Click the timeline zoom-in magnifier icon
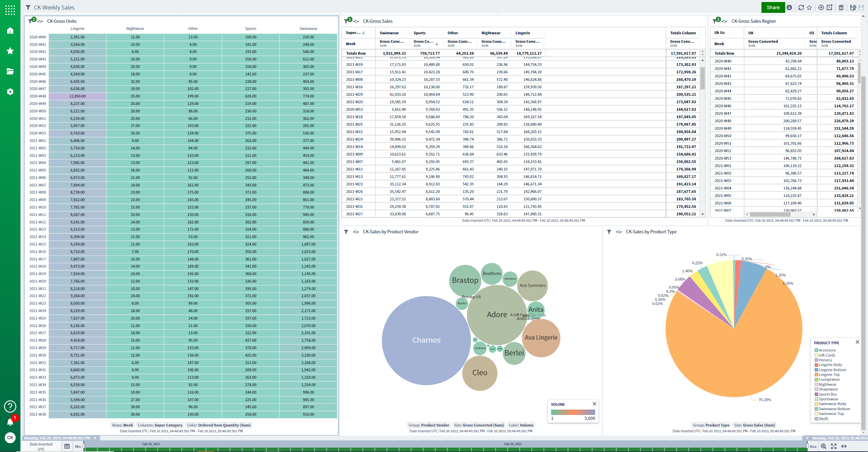Screen dimensions: 868x452 click(824, 446)
